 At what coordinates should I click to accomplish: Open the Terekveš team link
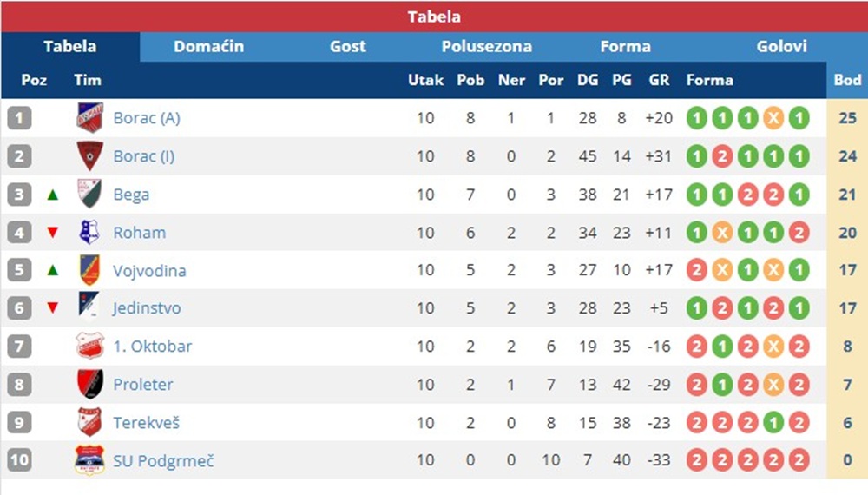(x=146, y=422)
